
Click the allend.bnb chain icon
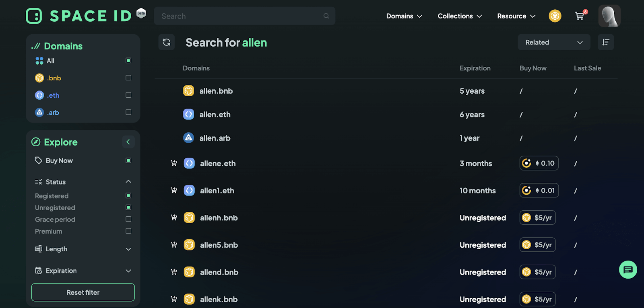click(x=189, y=272)
